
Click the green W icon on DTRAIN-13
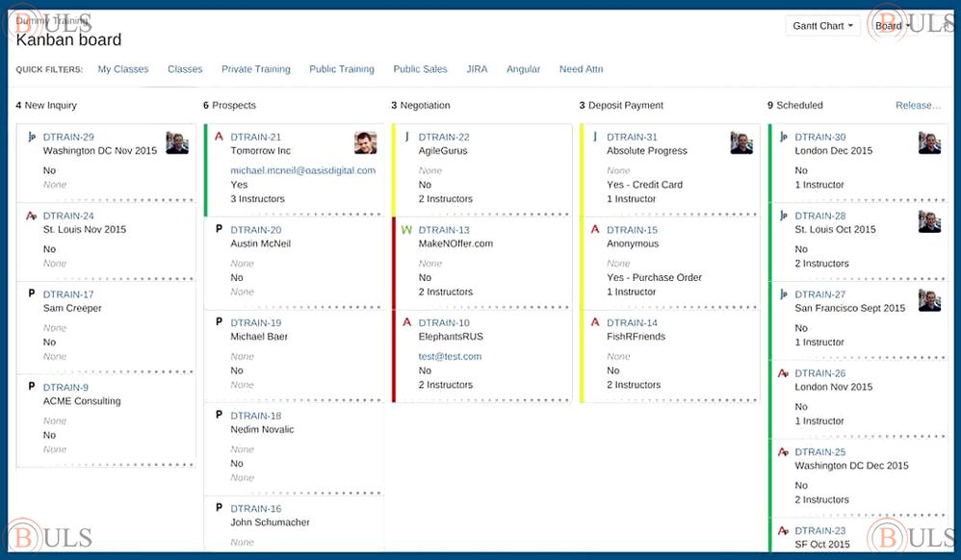406,230
